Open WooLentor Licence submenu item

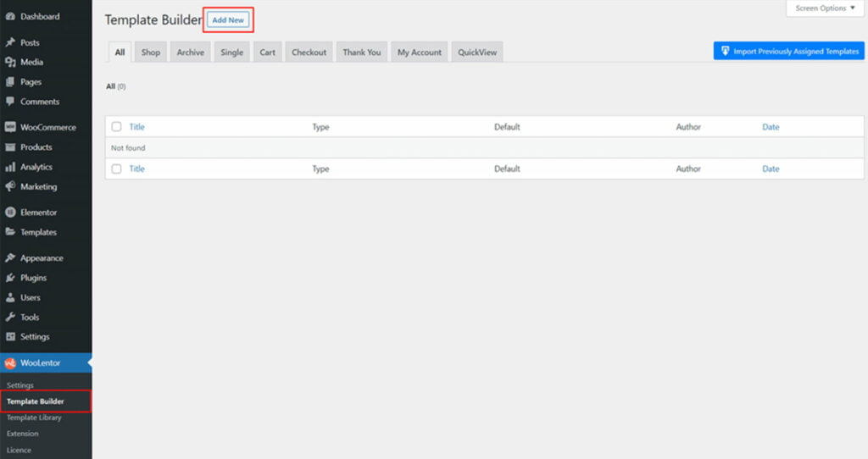click(x=19, y=451)
